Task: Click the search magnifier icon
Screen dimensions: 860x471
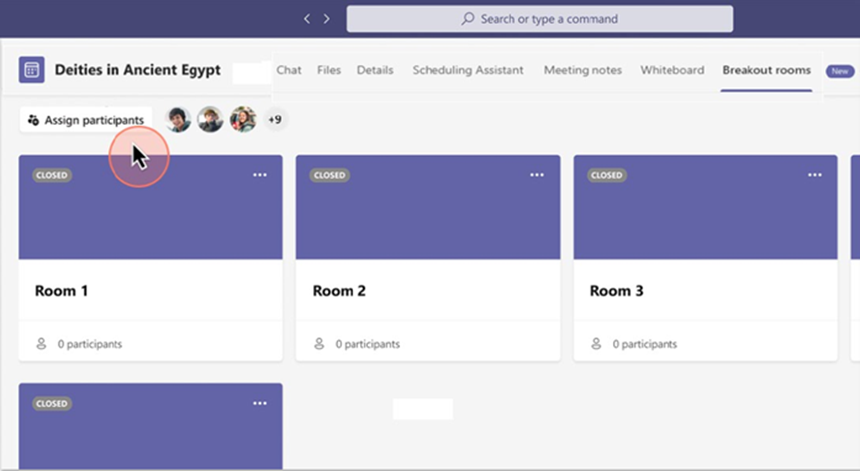Action: pyautogui.click(x=468, y=19)
